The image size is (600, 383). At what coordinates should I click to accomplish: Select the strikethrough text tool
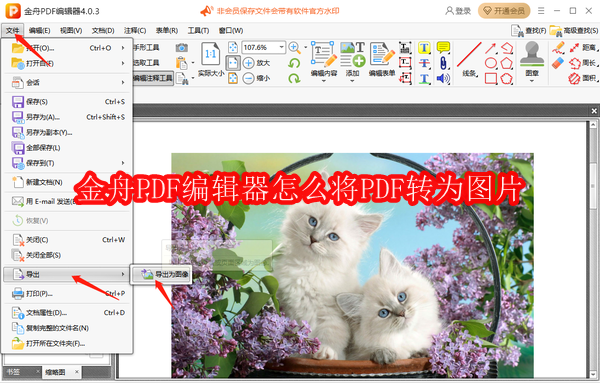tap(424, 63)
